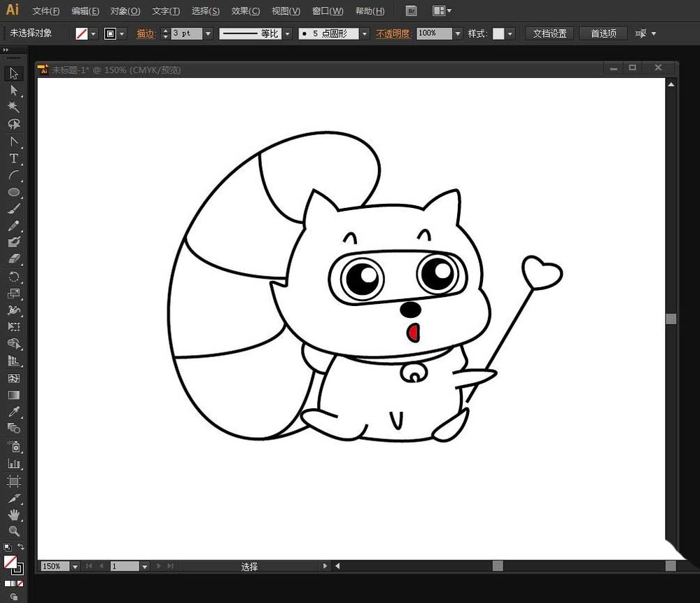
Task: Activate the Fill box in toolbox
Action: click(10, 562)
